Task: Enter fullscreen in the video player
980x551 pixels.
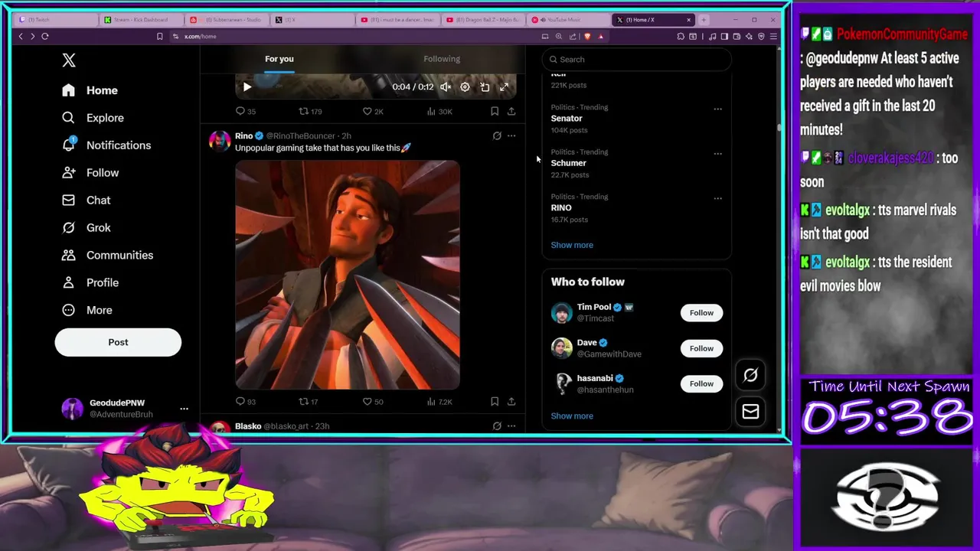Action: coord(504,87)
